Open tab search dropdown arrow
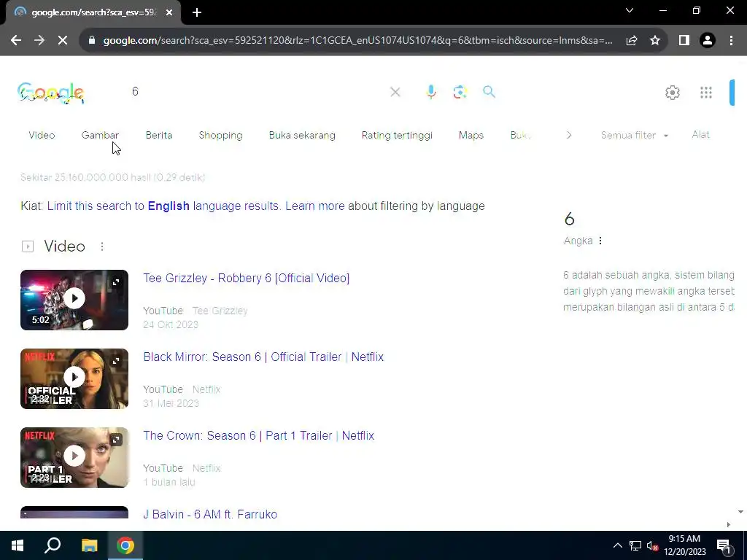Image resolution: width=747 pixels, height=560 pixels. coord(630,10)
